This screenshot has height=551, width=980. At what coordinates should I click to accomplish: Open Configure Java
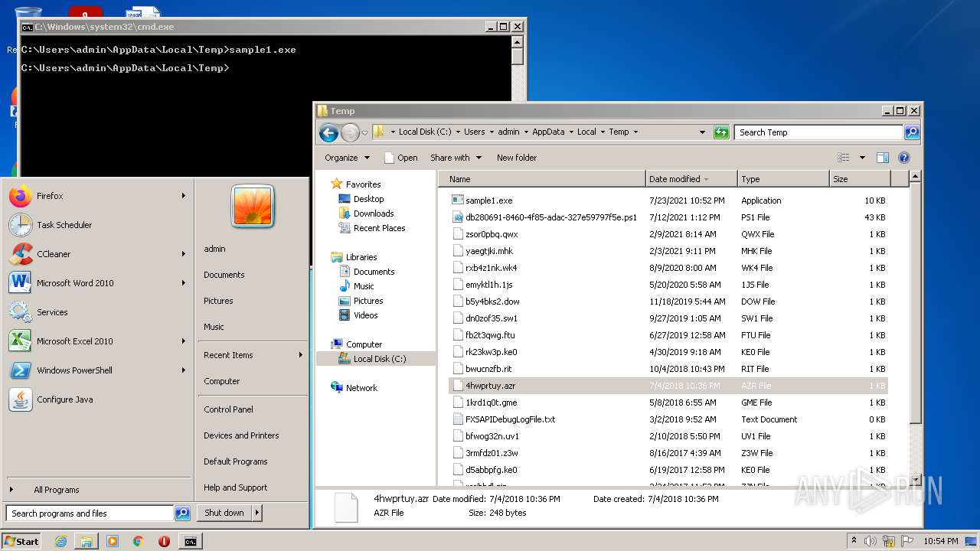tap(97, 399)
